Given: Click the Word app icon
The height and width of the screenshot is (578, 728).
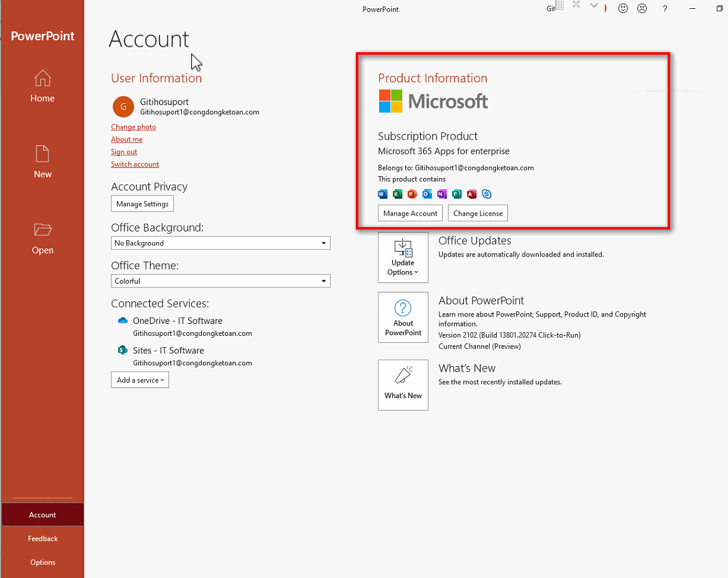Looking at the screenshot, I should click(383, 194).
